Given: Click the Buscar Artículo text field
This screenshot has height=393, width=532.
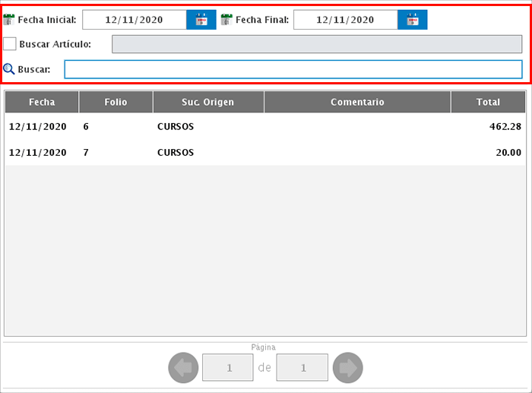Looking at the screenshot, I should [317, 44].
